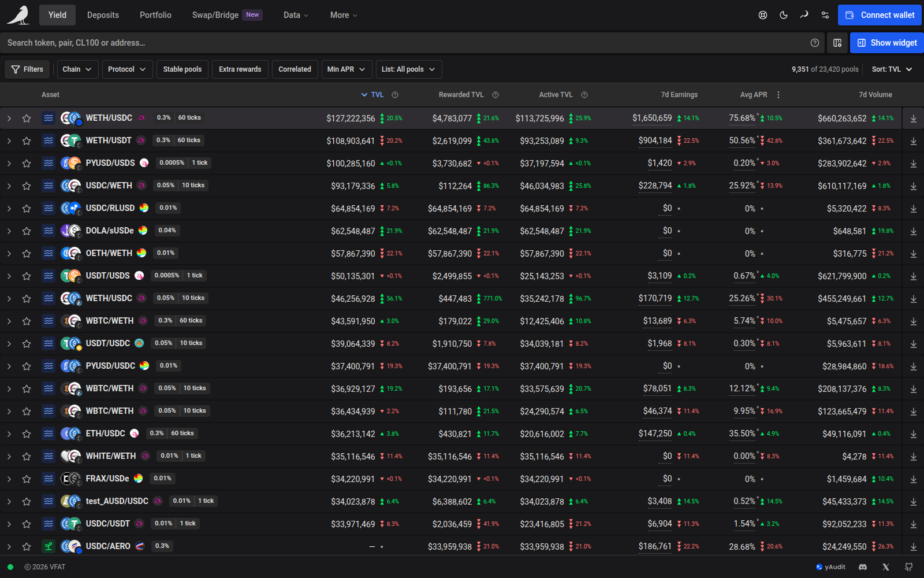Click the TVL info question mark
The width and height of the screenshot is (924, 578).
pyautogui.click(x=395, y=95)
